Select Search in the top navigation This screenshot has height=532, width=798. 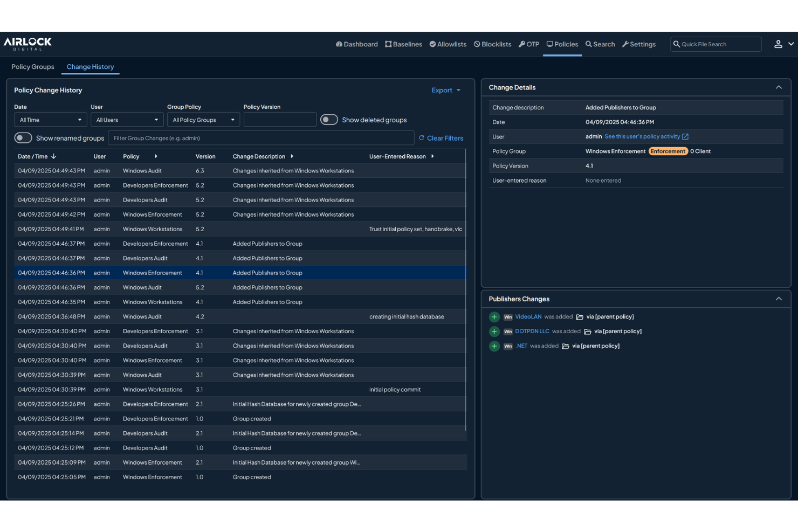[x=600, y=44]
